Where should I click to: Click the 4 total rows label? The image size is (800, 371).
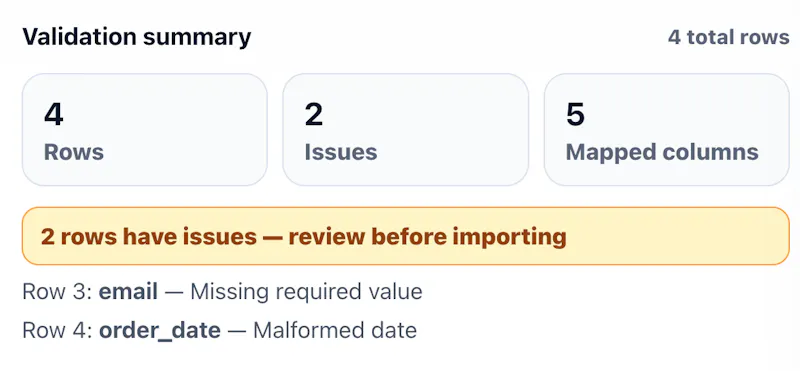point(729,37)
